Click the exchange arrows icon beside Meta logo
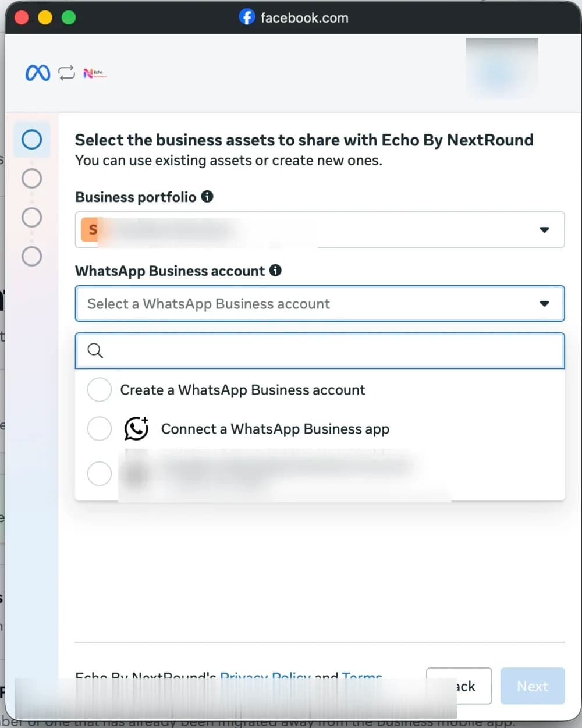 click(x=66, y=73)
